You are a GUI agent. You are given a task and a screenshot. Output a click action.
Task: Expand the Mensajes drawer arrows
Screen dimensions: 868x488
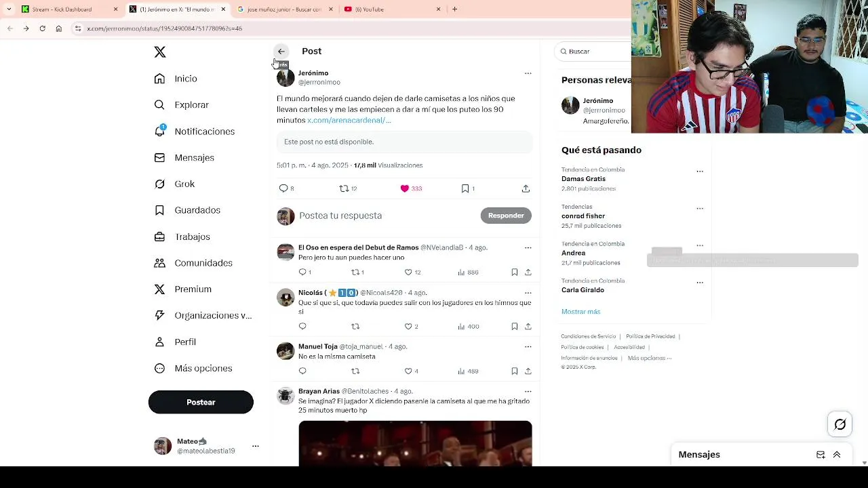click(x=837, y=455)
